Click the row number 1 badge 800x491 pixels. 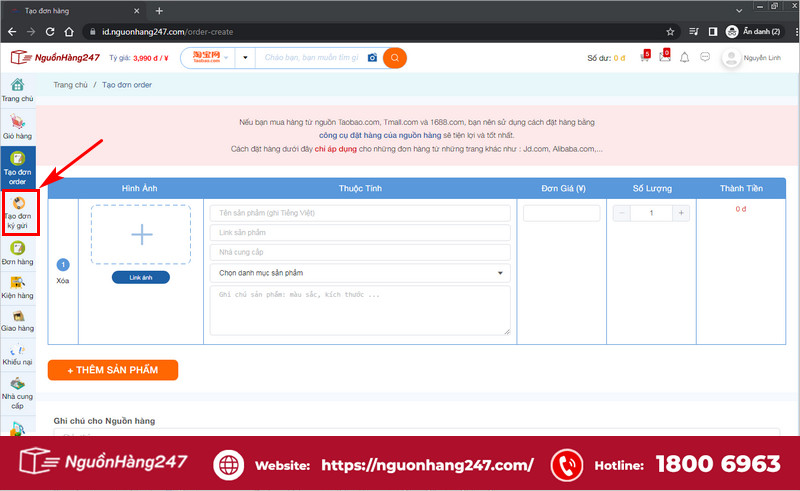pyautogui.click(x=63, y=265)
